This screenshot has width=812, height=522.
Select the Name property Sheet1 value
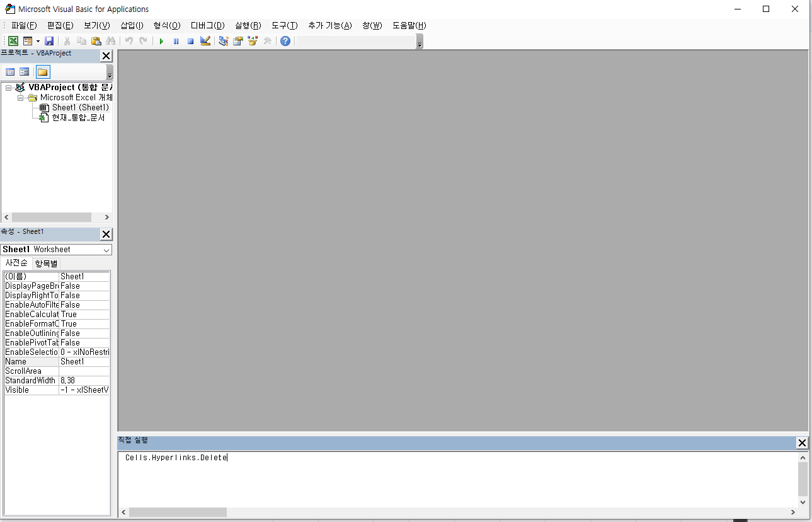pyautogui.click(x=84, y=361)
